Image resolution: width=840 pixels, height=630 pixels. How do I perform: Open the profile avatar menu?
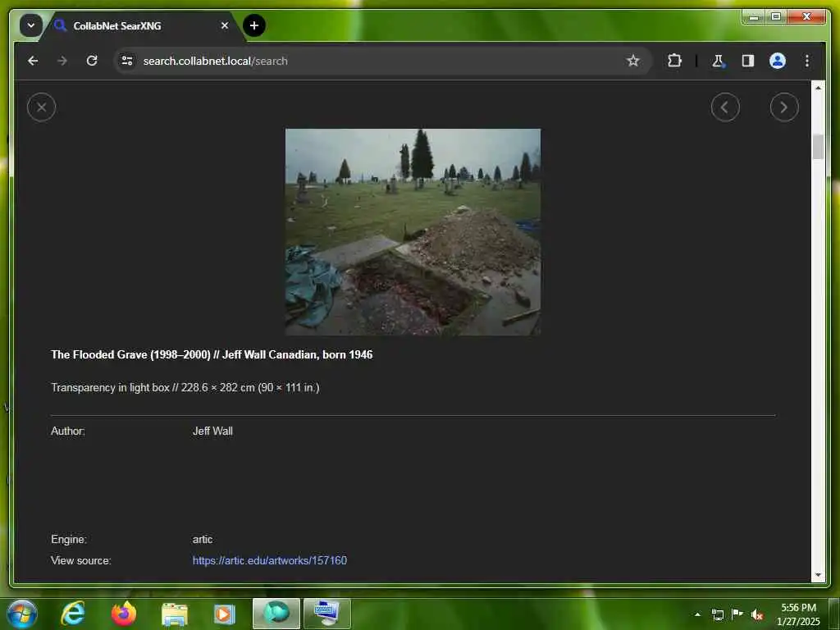point(778,61)
